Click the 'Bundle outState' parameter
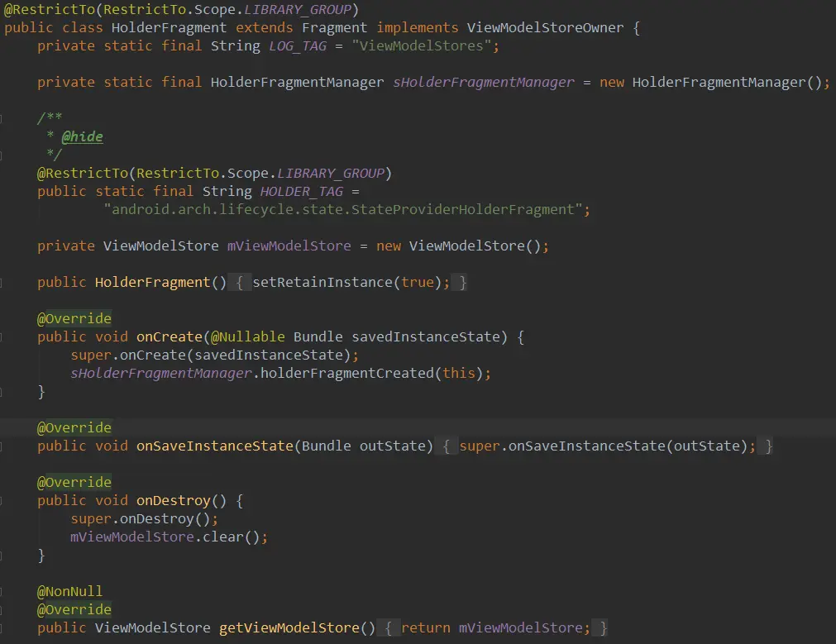Screen dimensions: 836x644 (x=364, y=446)
